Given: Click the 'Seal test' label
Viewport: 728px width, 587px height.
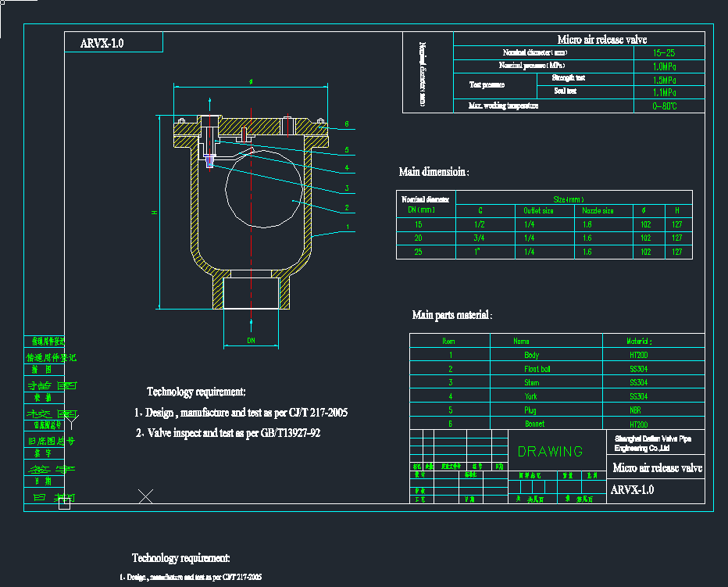Looking at the screenshot, I should coord(565,91).
